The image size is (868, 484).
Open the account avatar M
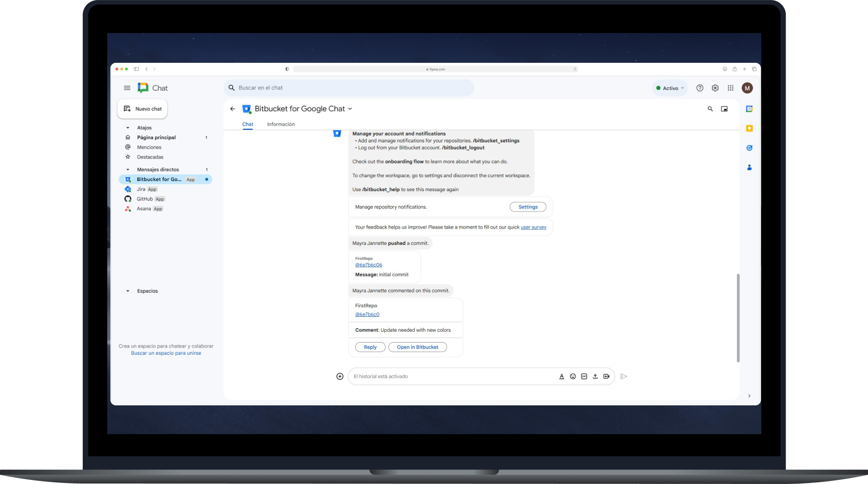point(747,88)
